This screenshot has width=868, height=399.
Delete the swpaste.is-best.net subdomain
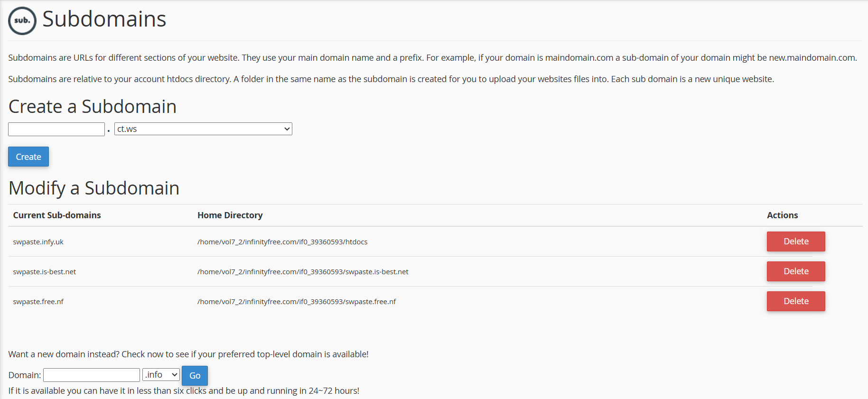coord(795,271)
